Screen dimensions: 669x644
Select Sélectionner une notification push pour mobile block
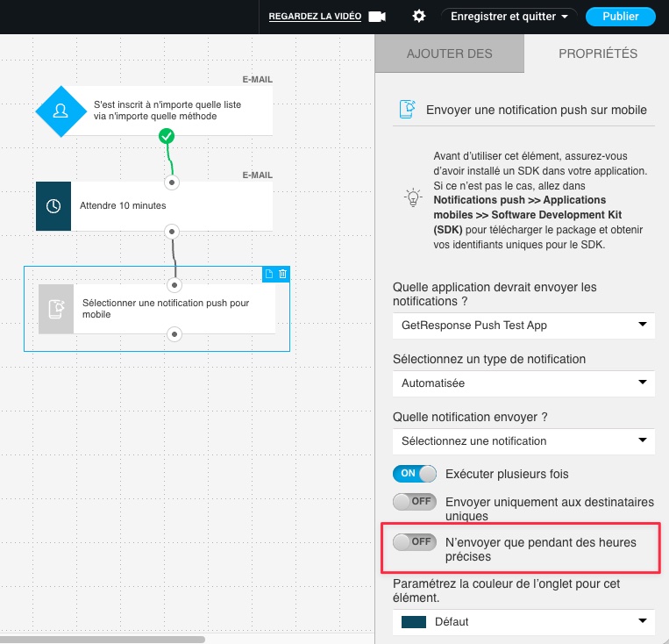(157, 309)
